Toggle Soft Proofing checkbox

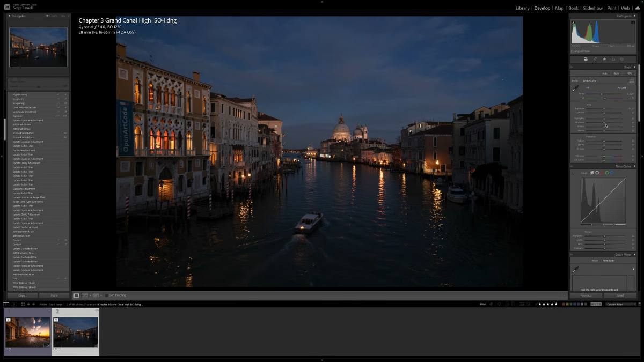click(106, 295)
